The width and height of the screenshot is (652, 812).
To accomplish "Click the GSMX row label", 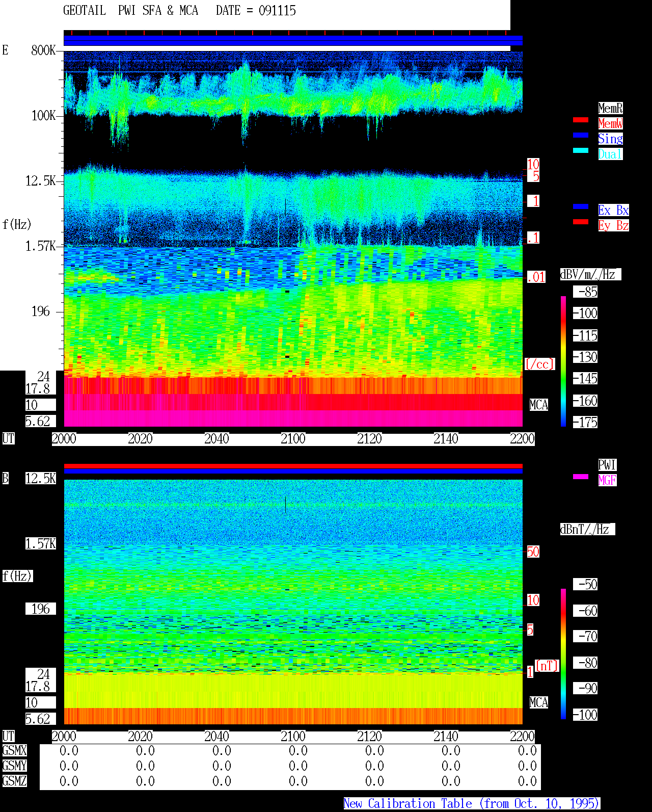I will pyautogui.click(x=14, y=751).
